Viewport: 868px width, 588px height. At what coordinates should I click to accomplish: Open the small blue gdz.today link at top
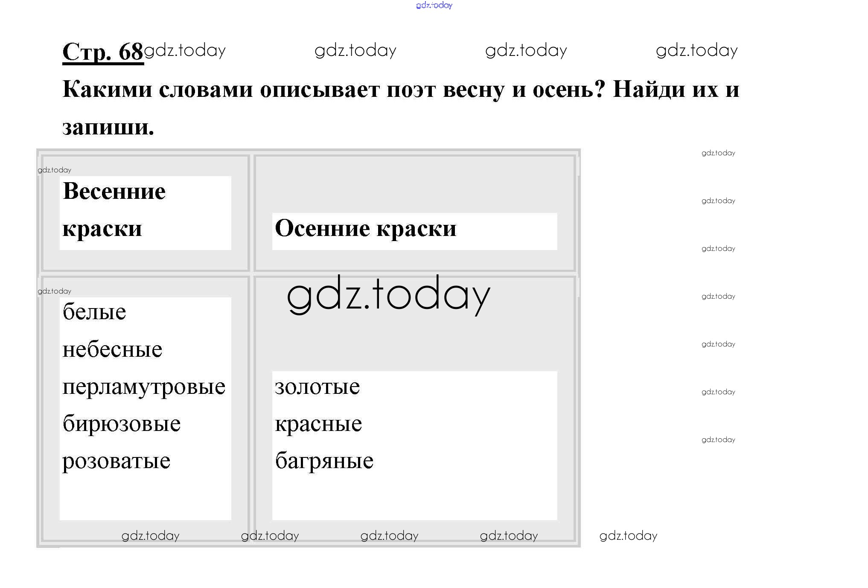434,5
